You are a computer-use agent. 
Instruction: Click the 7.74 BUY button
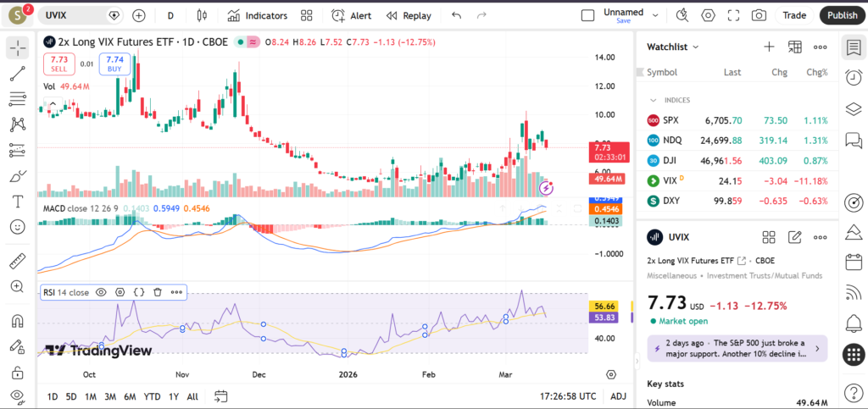click(115, 64)
